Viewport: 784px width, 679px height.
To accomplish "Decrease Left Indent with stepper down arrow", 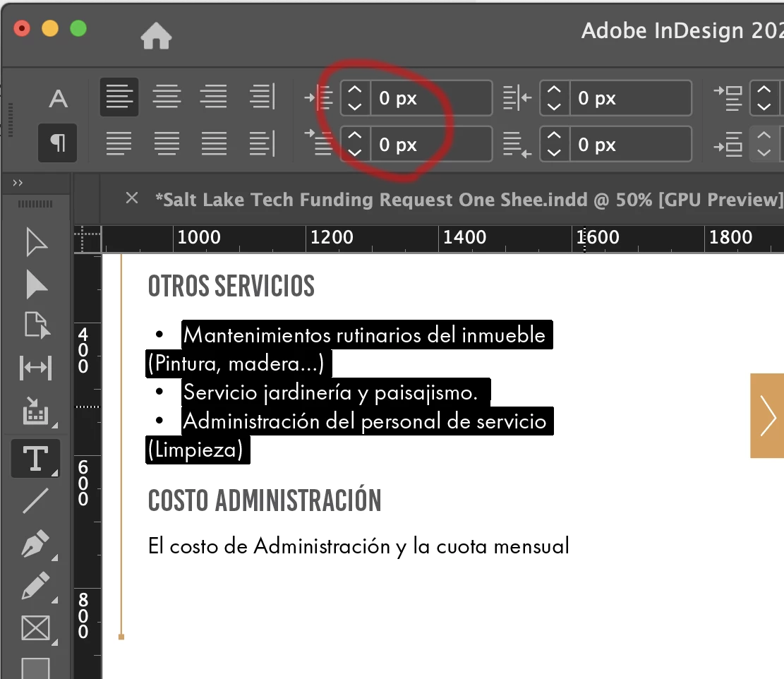I will click(355, 107).
